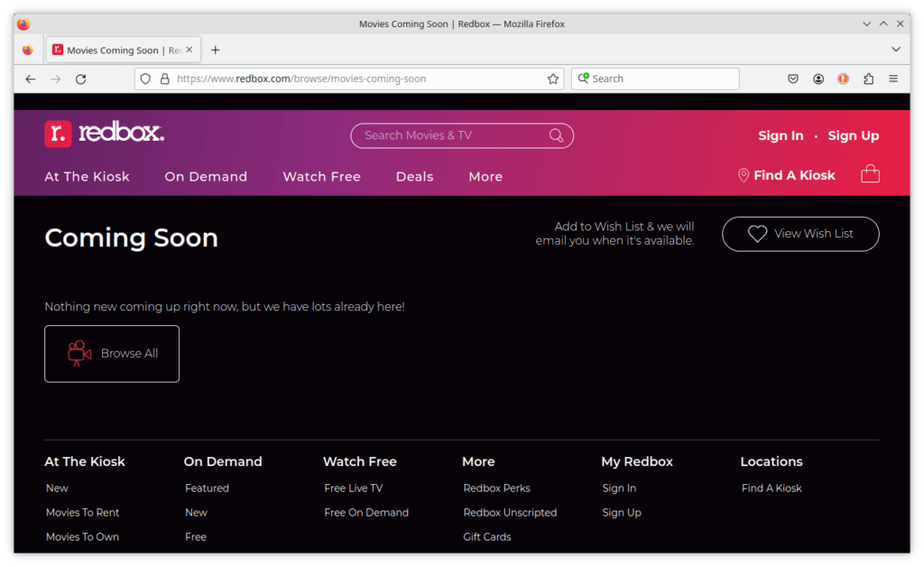Click the Browse All button
Image resolution: width=924 pixels, height=567 pixels.
pyautogui.click(x=112, y=354)
